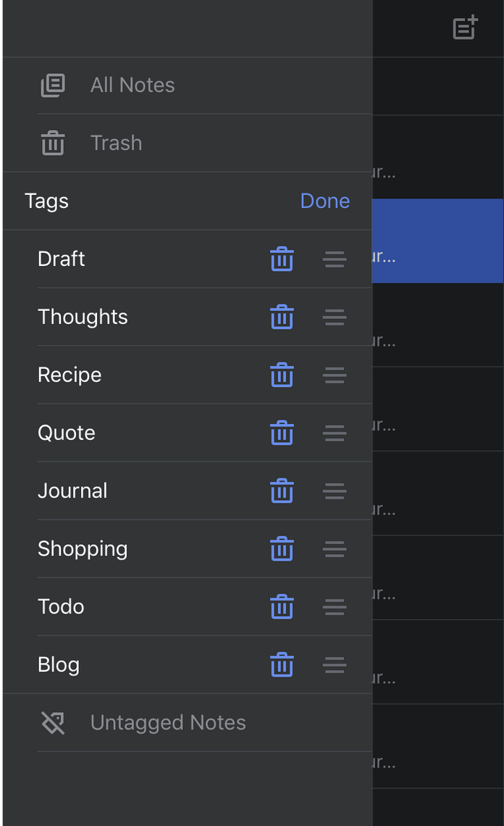Delete the Journal tag
Viewport: 504px width, 826px height.
pos(282,491)
